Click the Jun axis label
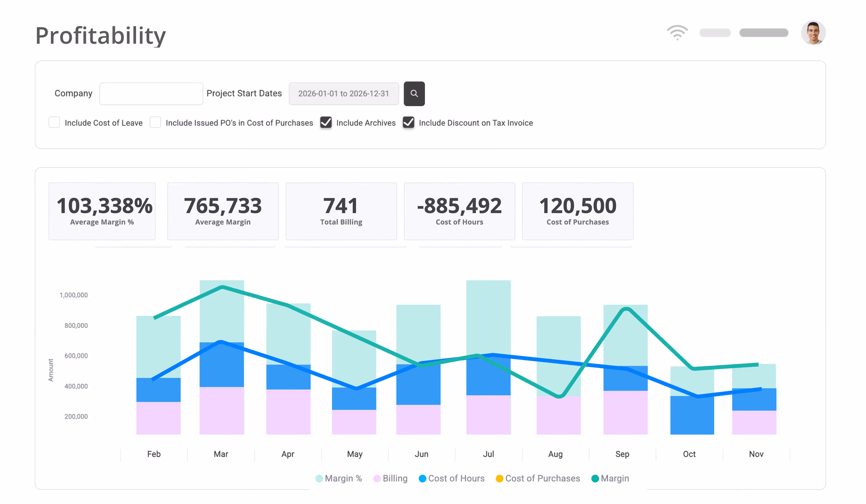Viewport: 866px width, 504px height. tap(422, 454)
